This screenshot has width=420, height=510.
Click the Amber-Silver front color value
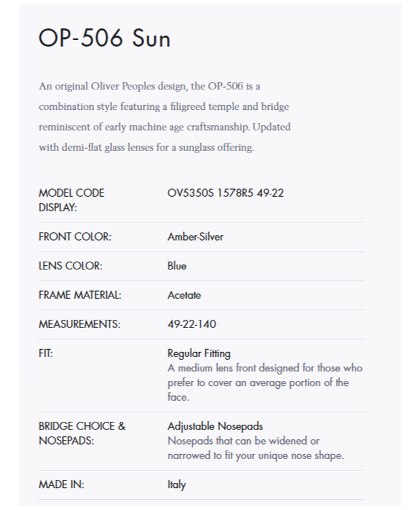[195, 237]
